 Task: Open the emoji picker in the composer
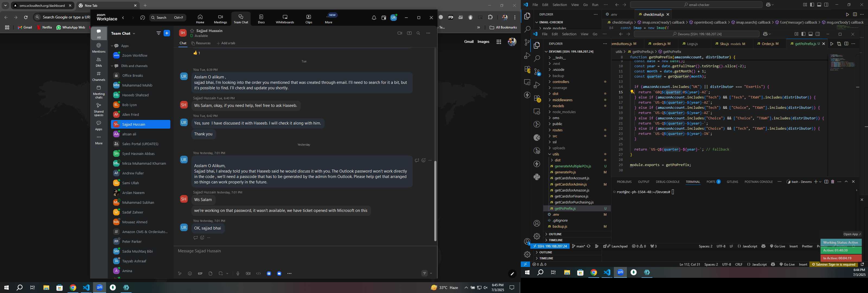point(190,273)
